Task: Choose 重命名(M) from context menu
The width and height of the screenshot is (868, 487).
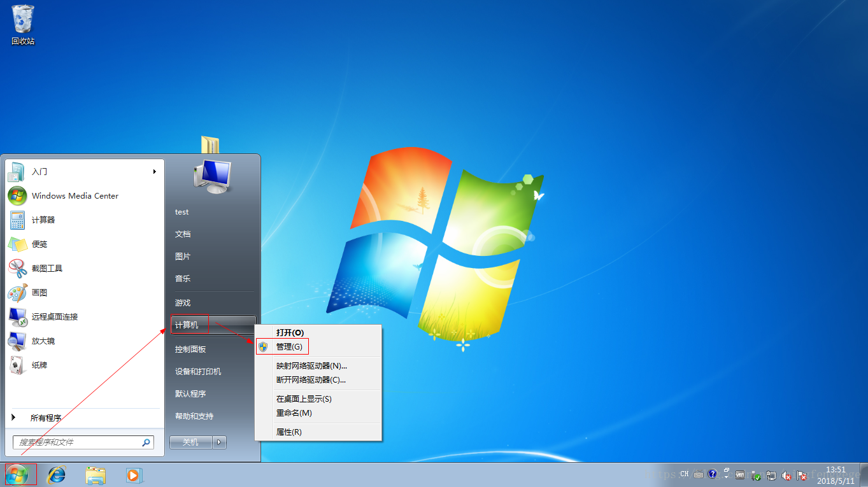Action: point(318,413)
